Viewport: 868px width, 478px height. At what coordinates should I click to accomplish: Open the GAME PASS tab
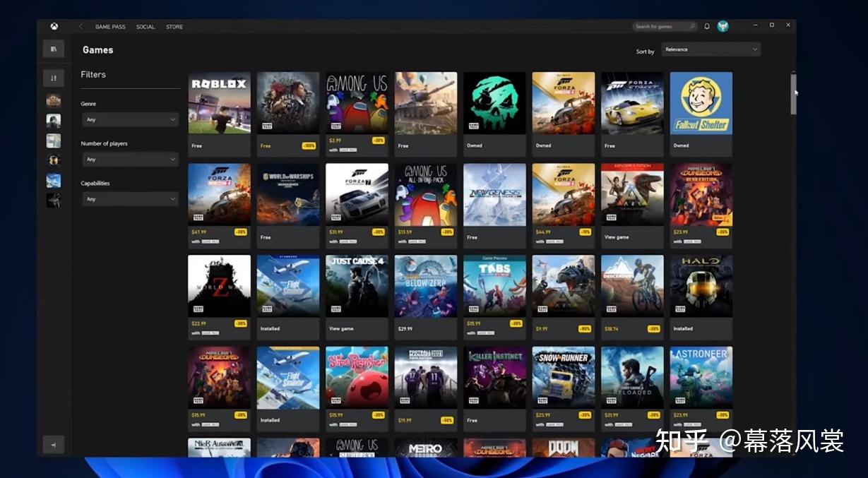(x=110, y=27)
